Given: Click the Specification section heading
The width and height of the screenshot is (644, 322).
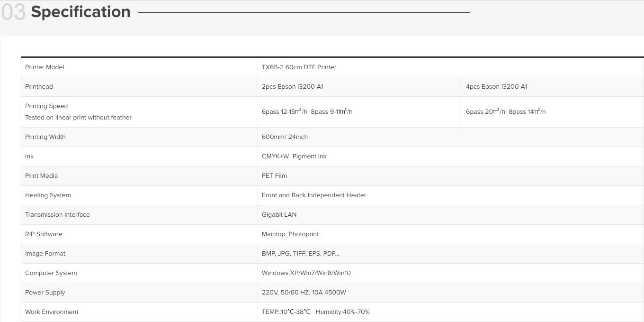Looking at the screenshot, I should click(x=80, y=12).
